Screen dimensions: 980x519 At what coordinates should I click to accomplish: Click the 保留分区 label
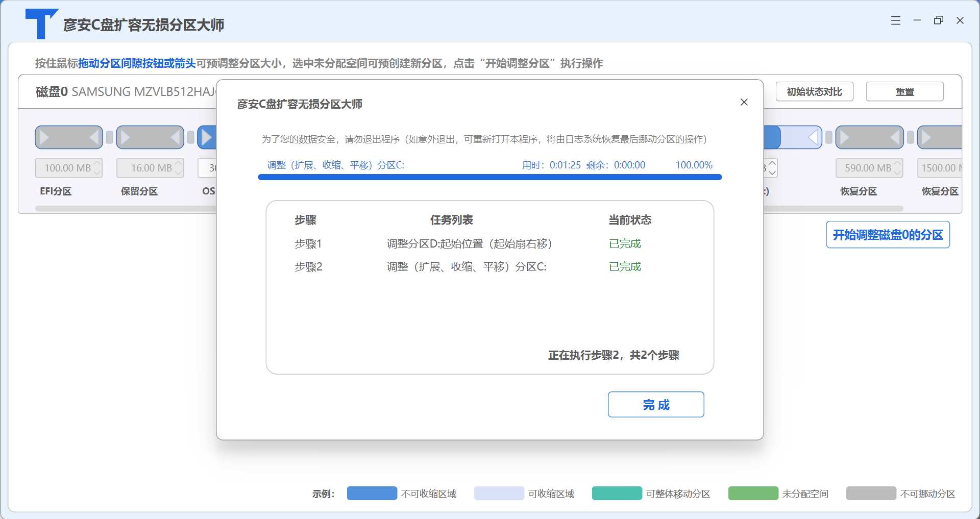coord(139,191)
